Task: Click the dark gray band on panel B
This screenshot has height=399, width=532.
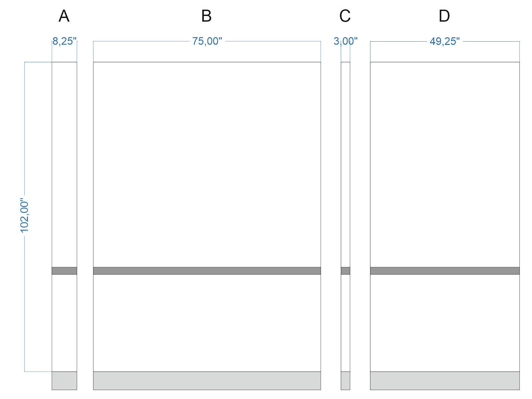Action: pyautogui.click(x=207, y=271)
